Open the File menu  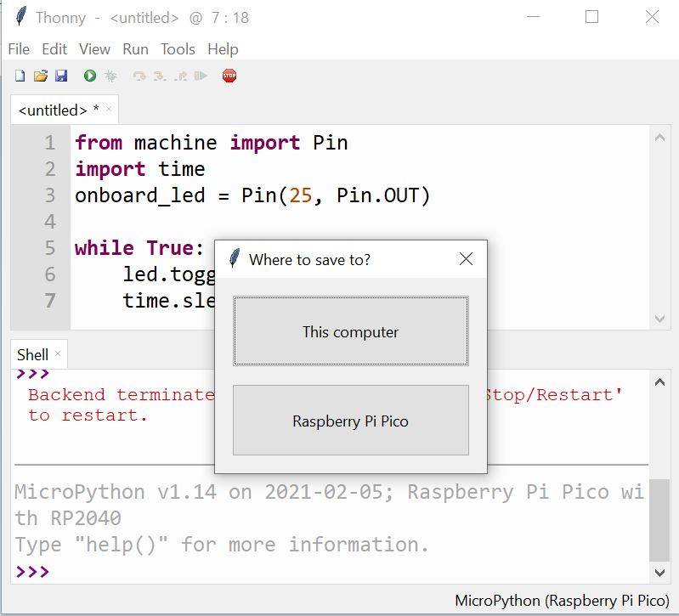click(x=19, y=49)
